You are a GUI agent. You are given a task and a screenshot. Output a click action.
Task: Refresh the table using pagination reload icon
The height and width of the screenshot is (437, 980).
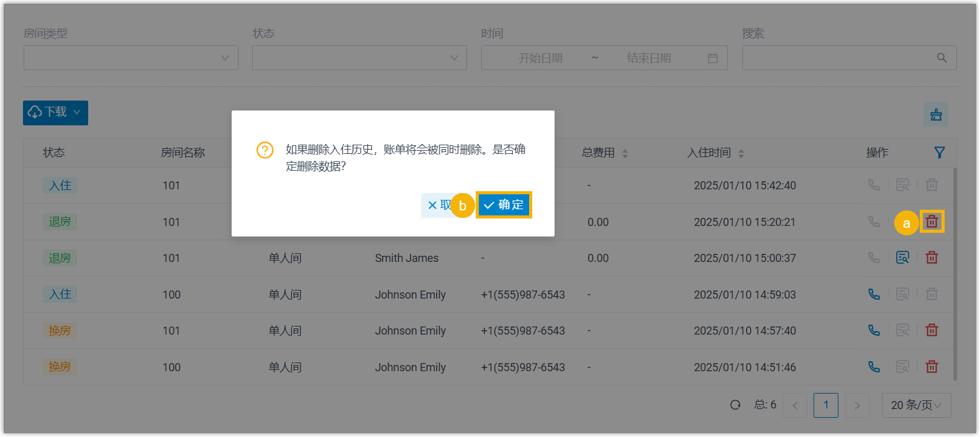[x=735, y=405]
